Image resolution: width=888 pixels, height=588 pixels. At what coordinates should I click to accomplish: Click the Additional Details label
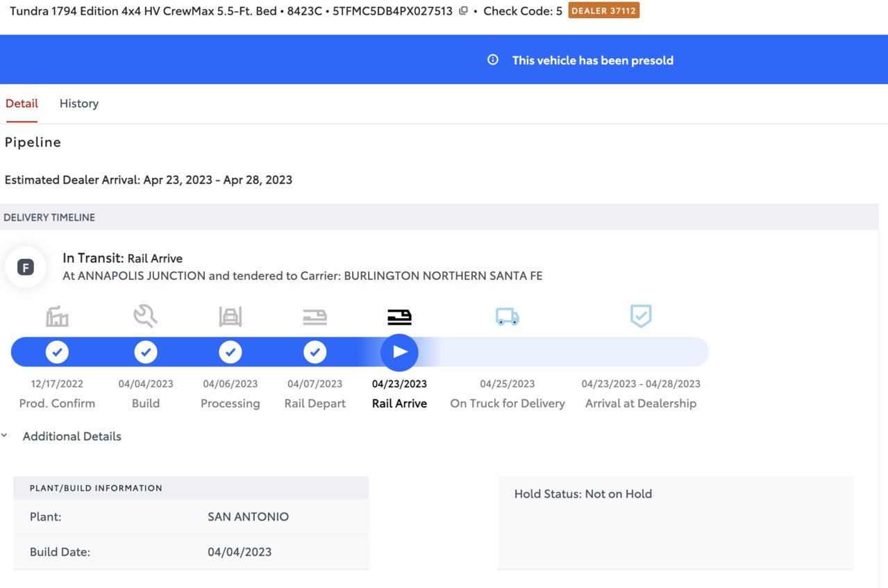72,436
